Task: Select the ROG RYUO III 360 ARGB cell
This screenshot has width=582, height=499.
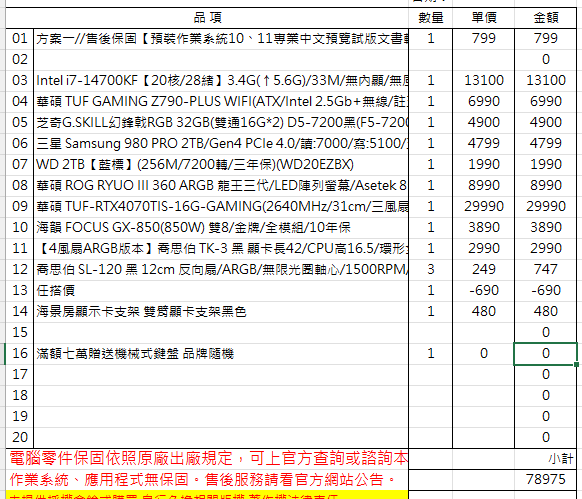Action: pos(221,185)
